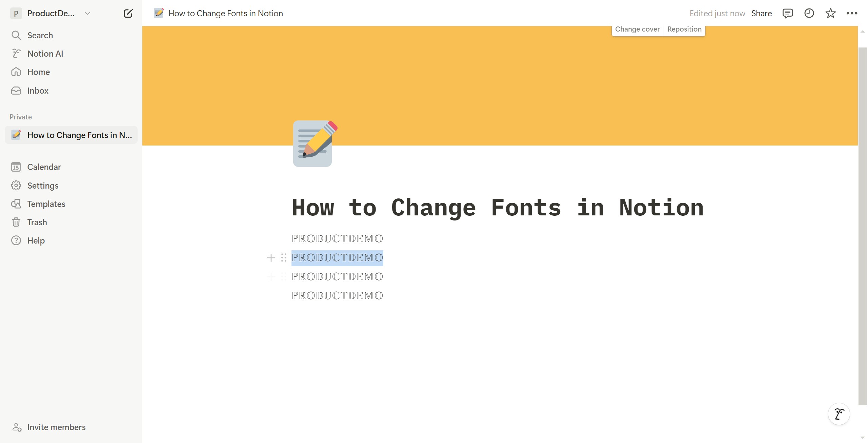Go to Home in sidebar

point(71,72)
